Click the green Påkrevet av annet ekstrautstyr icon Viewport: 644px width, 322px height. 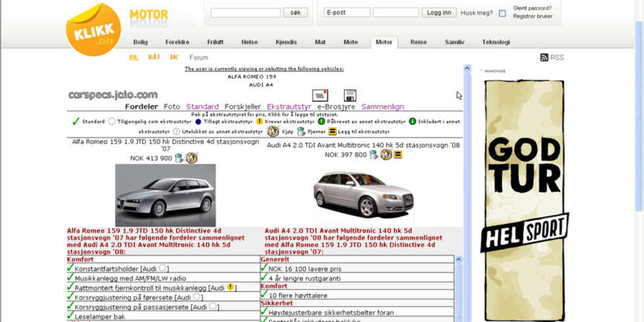pos(321,121)
